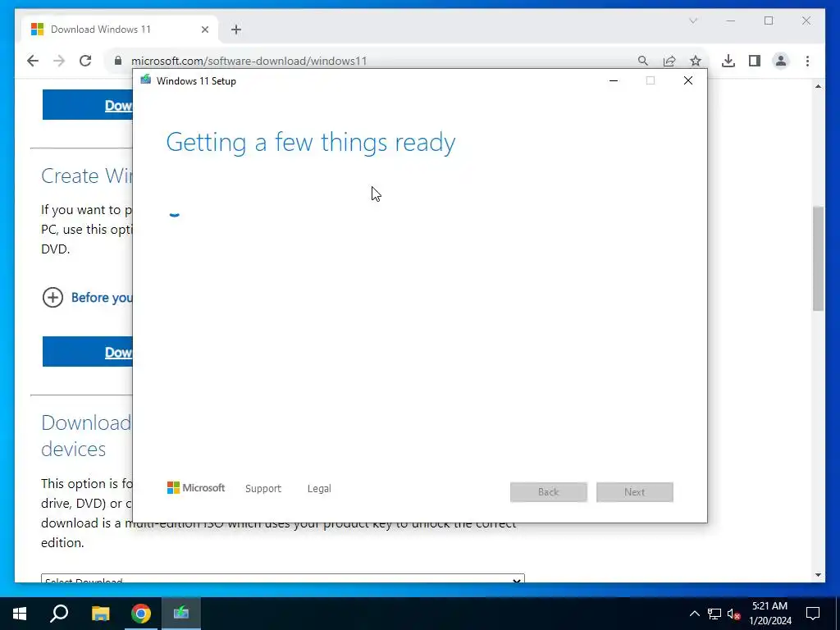The height and width of the screenshot is (630, 840).
Task: Click the Windows 11 Setup title icon
Action: click(146, 80)
